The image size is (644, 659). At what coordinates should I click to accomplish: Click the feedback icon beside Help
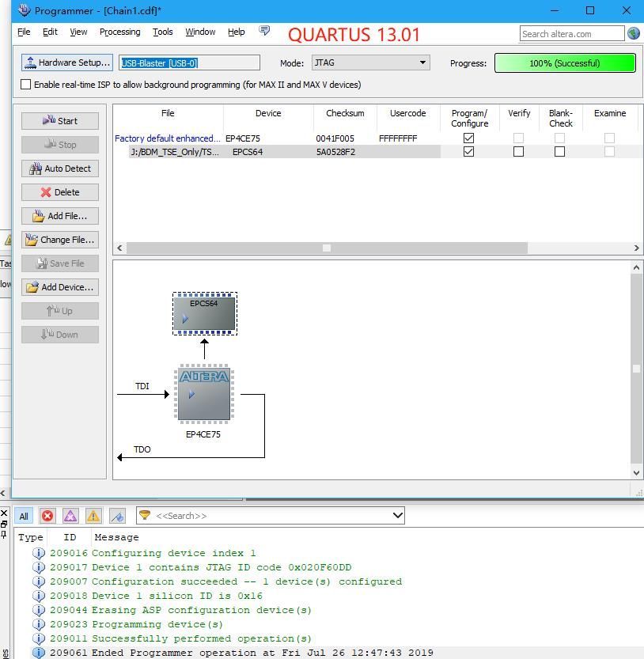(264, 31)
